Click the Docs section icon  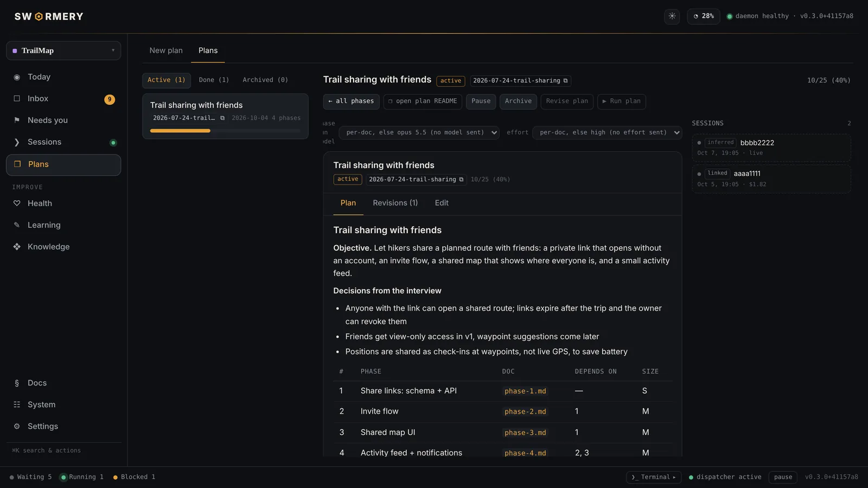point(17,383)
